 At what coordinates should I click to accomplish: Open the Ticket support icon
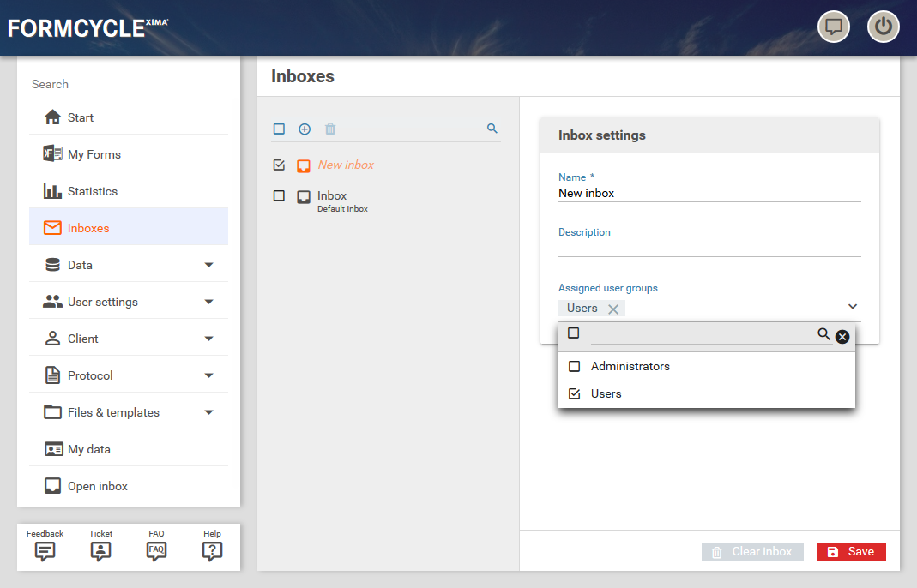click(x=100, y=546)
